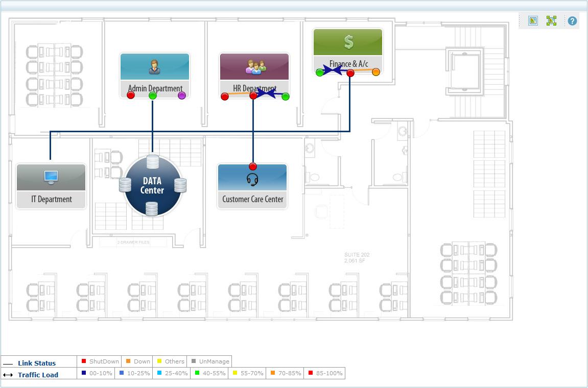Click the full-screen icon with green arrows
The width and height of the screenshot is (588, 388).
[x=551, y=20]
